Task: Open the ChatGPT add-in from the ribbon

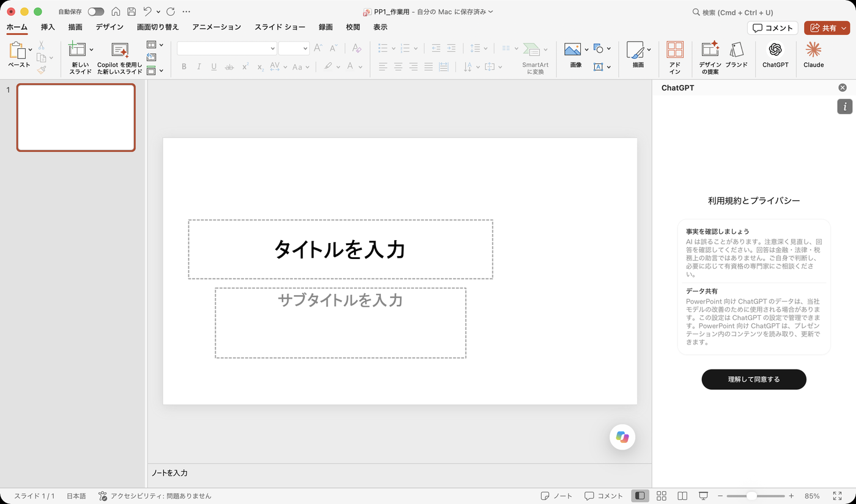Action: 775,54
